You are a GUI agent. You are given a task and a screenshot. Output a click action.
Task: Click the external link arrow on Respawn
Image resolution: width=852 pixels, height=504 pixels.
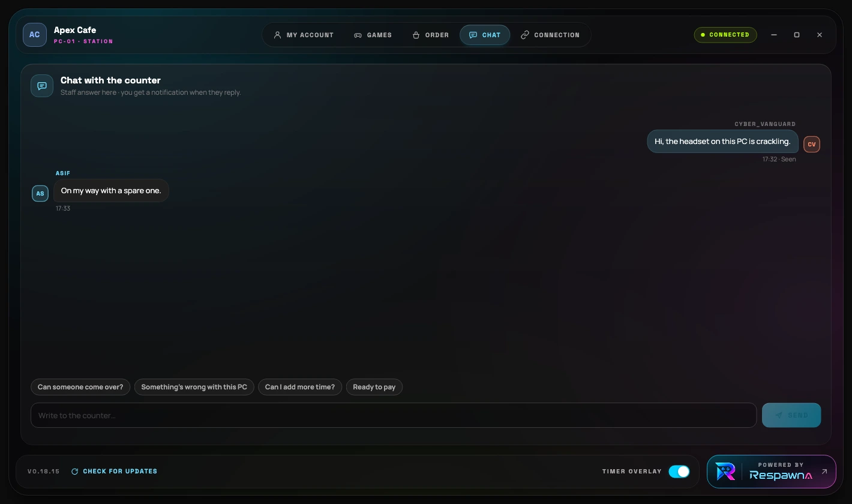pos(824,472)
